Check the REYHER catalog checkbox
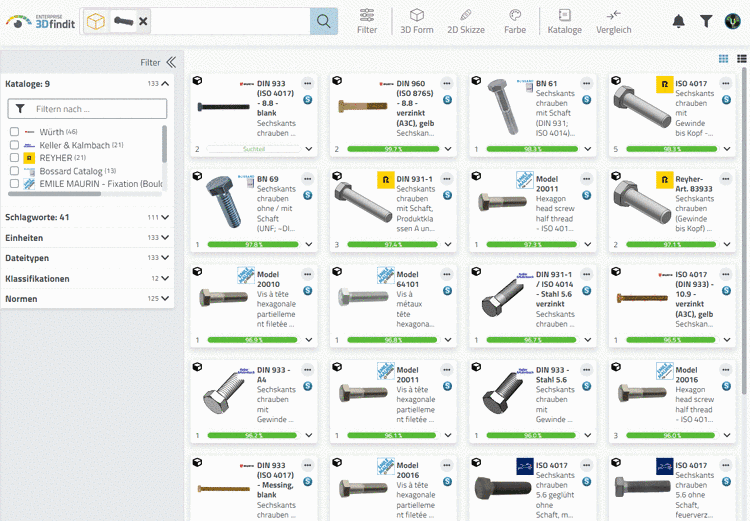750x521 pixels. pyautogui.click(x=14, y=157)
